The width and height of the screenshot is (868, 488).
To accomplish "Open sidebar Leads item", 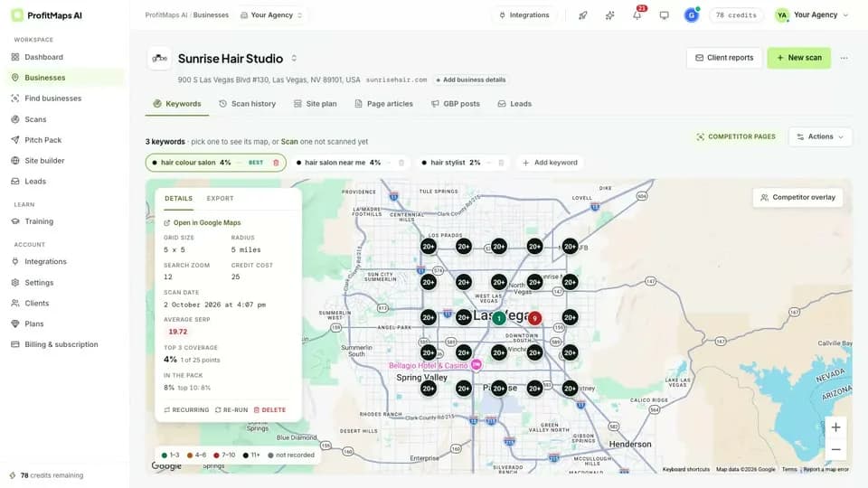I will point(35,182).
